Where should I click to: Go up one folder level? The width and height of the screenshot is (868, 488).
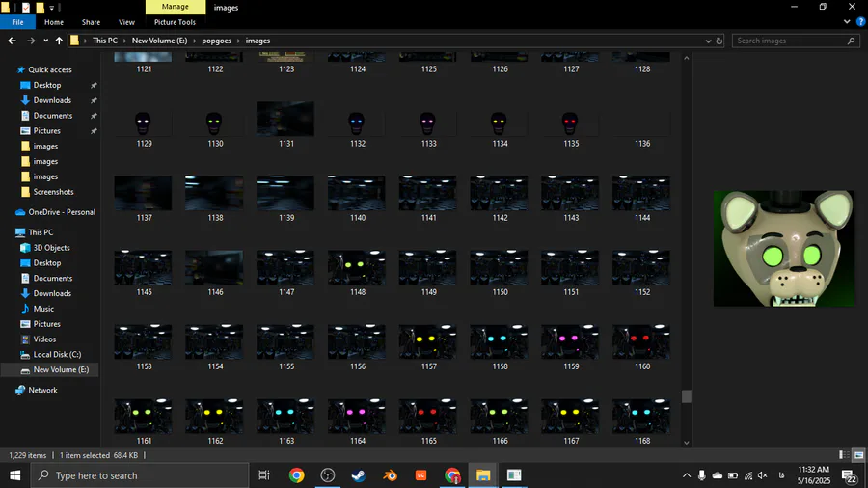coord(59,41)
